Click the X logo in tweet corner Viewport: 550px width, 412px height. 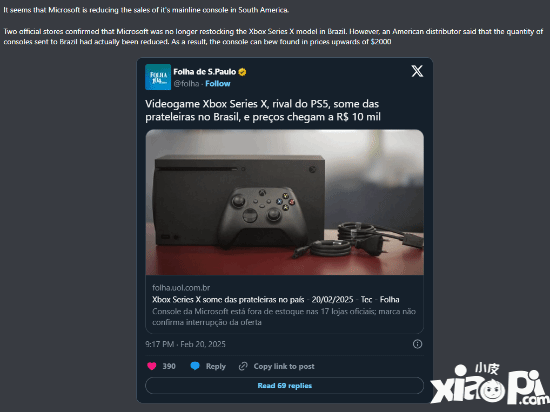(417, 71)
